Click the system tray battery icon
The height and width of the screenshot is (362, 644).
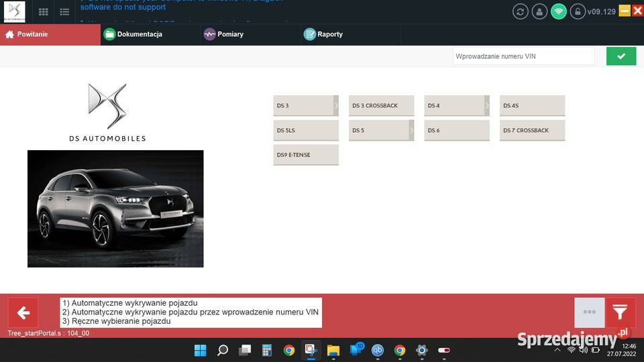[596, 350]
